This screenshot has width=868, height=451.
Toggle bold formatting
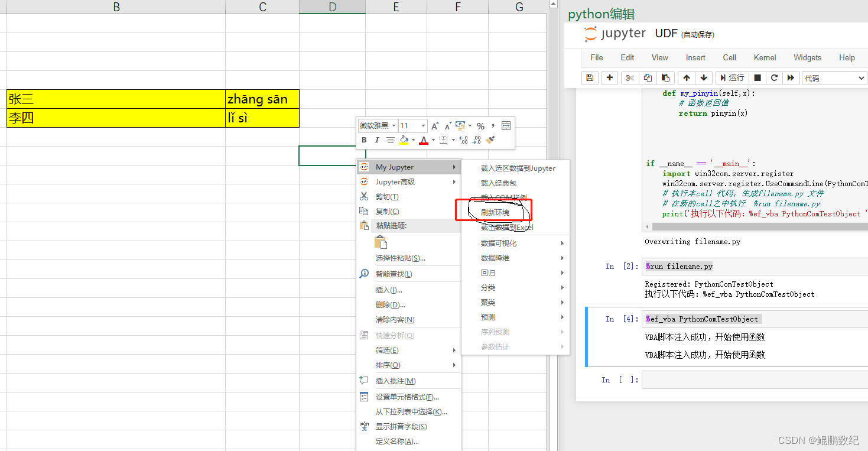(x=364, y=139)
